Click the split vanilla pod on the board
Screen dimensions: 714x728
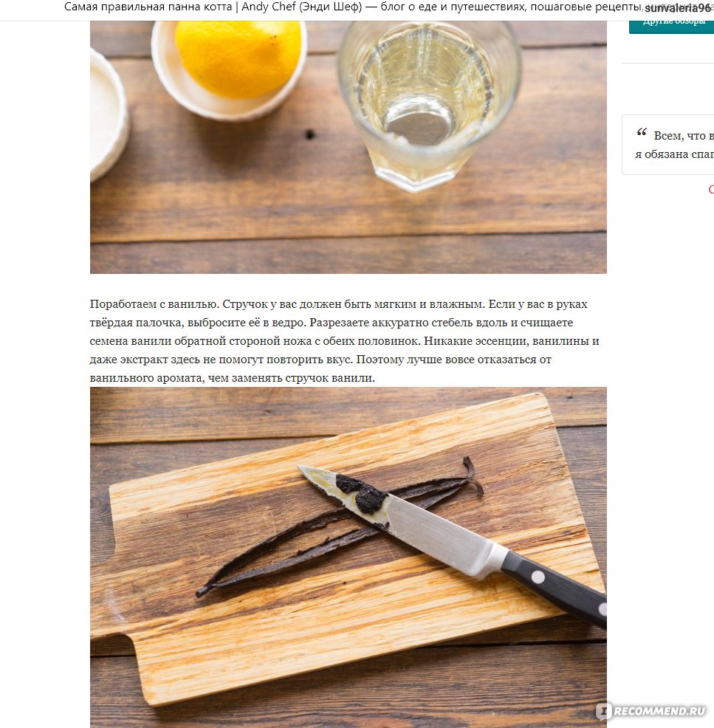pyautogui.click(x=339, y=527)
